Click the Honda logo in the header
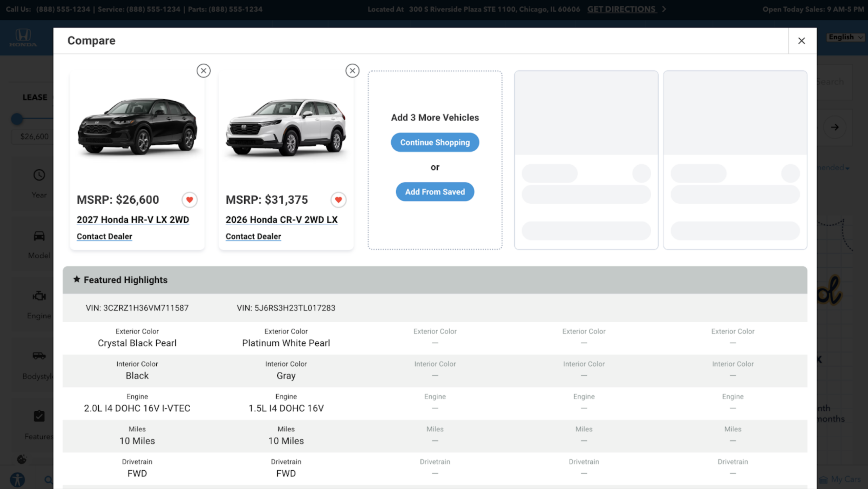Viewport: 868px width, 489px height. point(23,38)
